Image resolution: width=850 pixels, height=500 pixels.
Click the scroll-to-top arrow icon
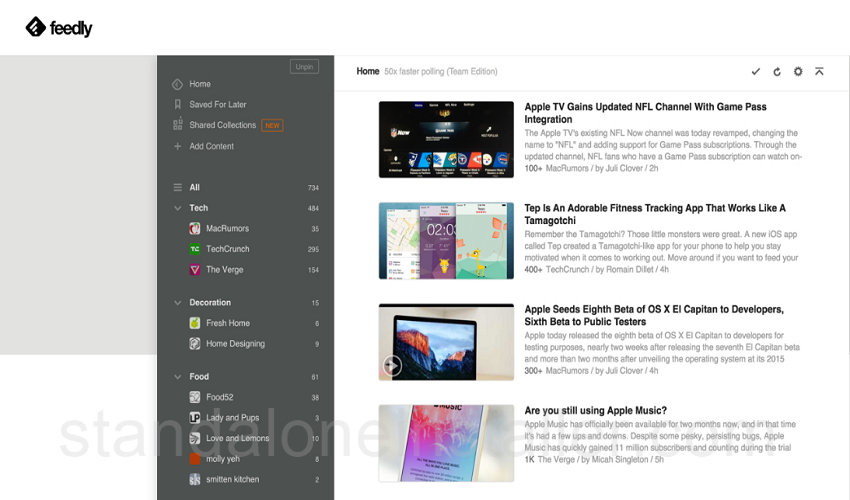pos(819,71)
